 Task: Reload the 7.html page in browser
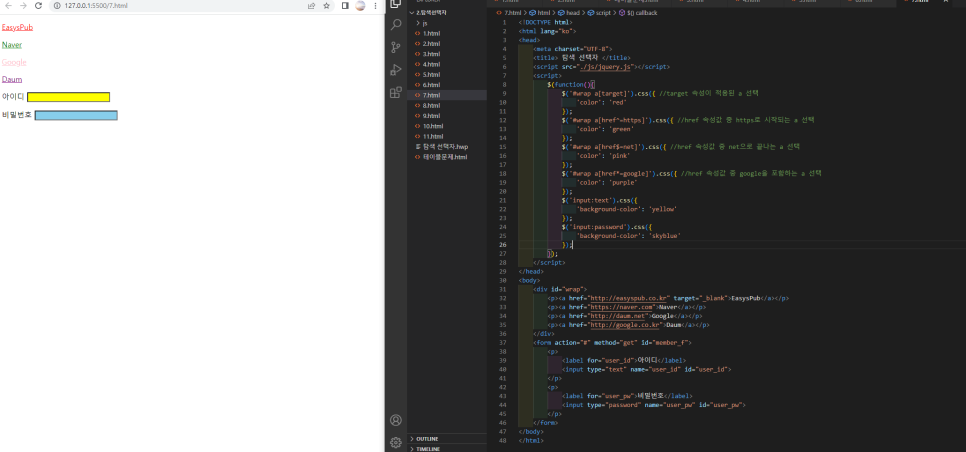point(38,6)
